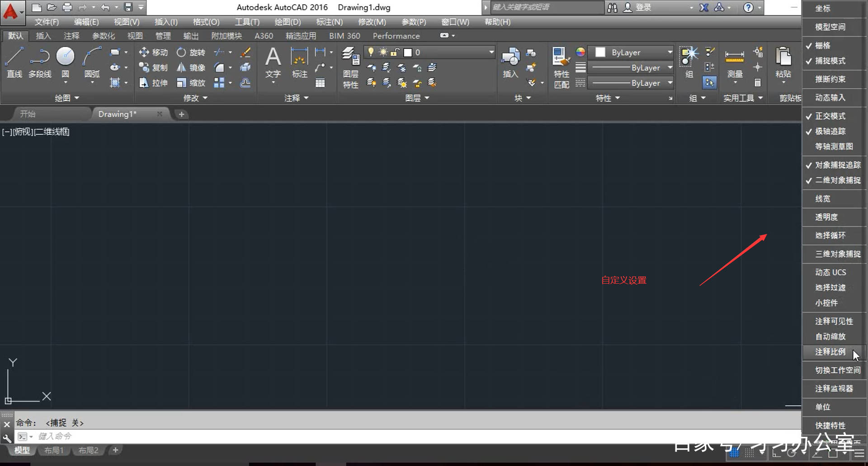
Task: Open the File (文件) menu
Action: 47,22
